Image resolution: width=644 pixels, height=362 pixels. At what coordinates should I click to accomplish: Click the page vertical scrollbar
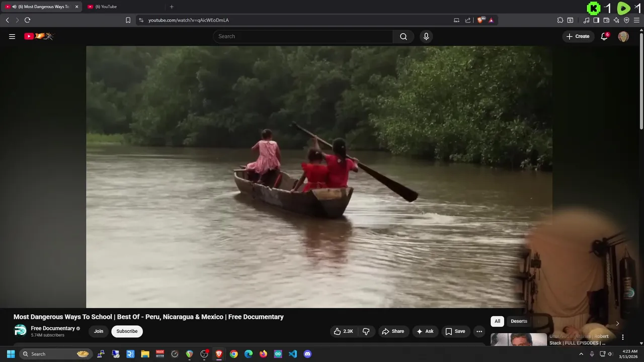point(641,80)
